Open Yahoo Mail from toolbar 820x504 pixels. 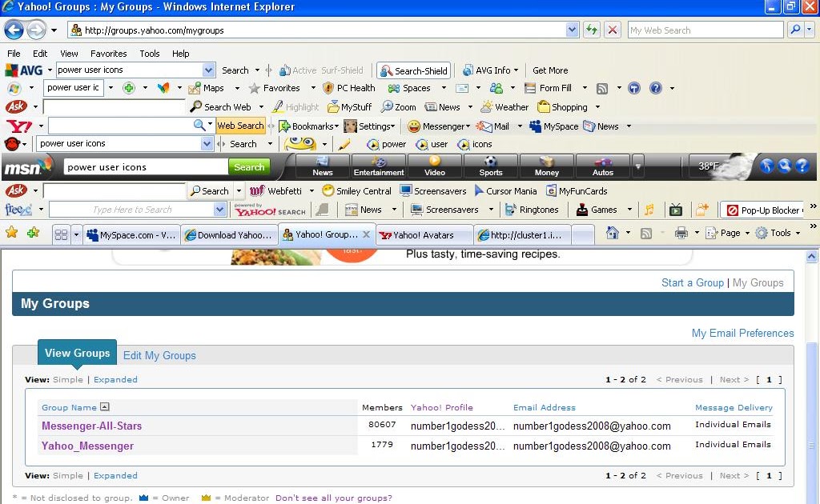492,126
